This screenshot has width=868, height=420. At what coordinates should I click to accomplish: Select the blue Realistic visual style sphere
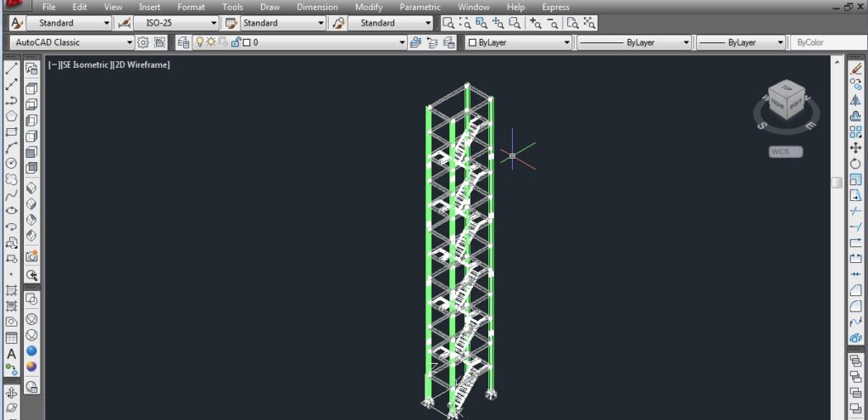click(32, 350)
